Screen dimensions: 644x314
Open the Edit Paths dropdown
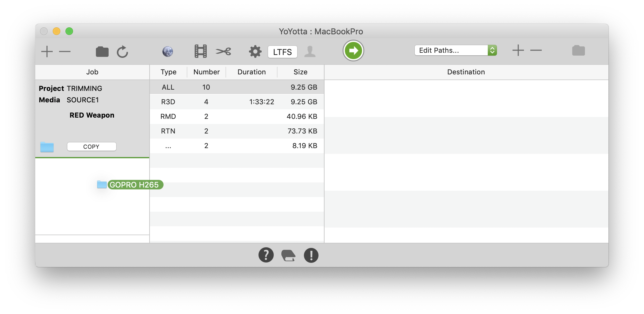tap(455, 50)
